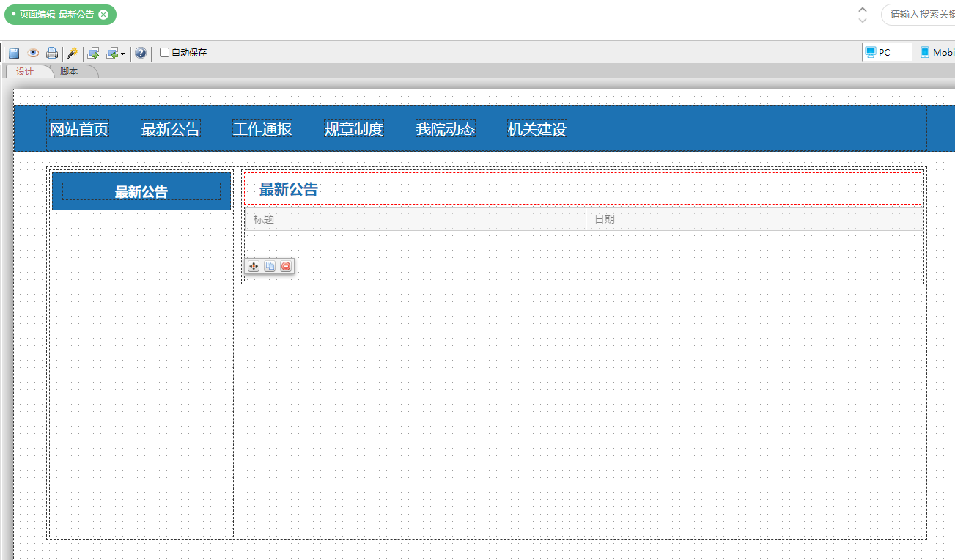Click the 网站首页 navigation link
955x560 pixels.
(x=79, y=129)
